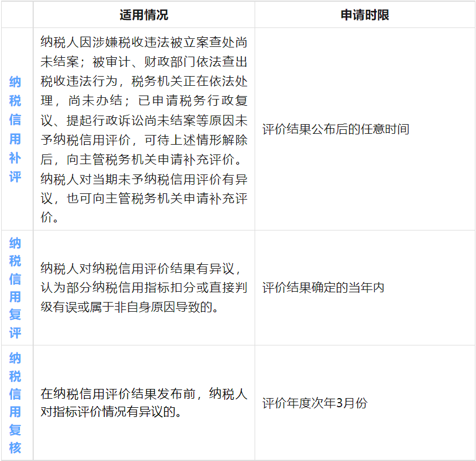Click the 适用情况 column header

(144, 15)
